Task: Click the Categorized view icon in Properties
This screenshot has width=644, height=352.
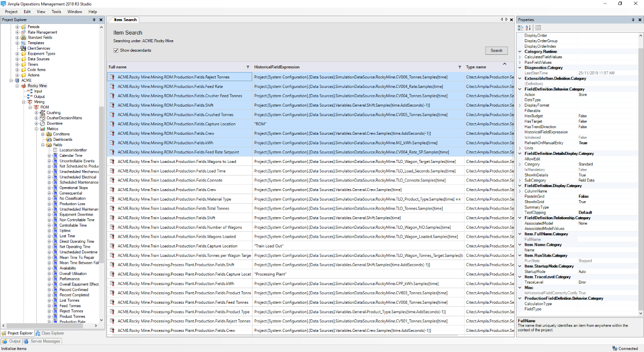Action: (x=521, y=28)
